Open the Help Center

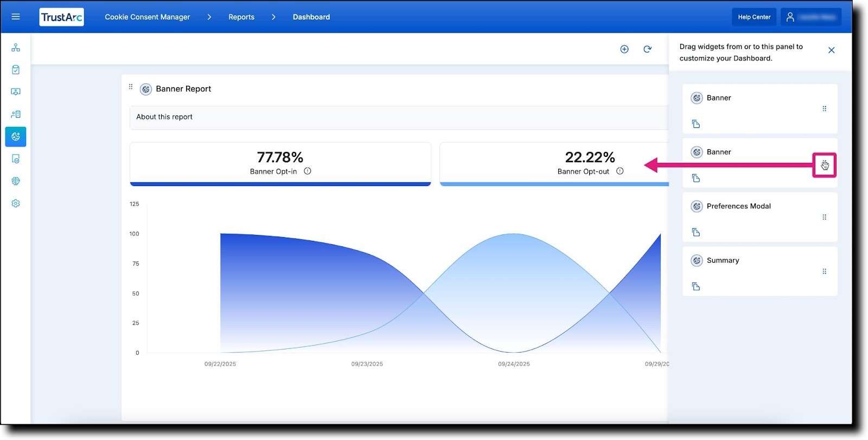pyautogui.click(x=754, y=17)
